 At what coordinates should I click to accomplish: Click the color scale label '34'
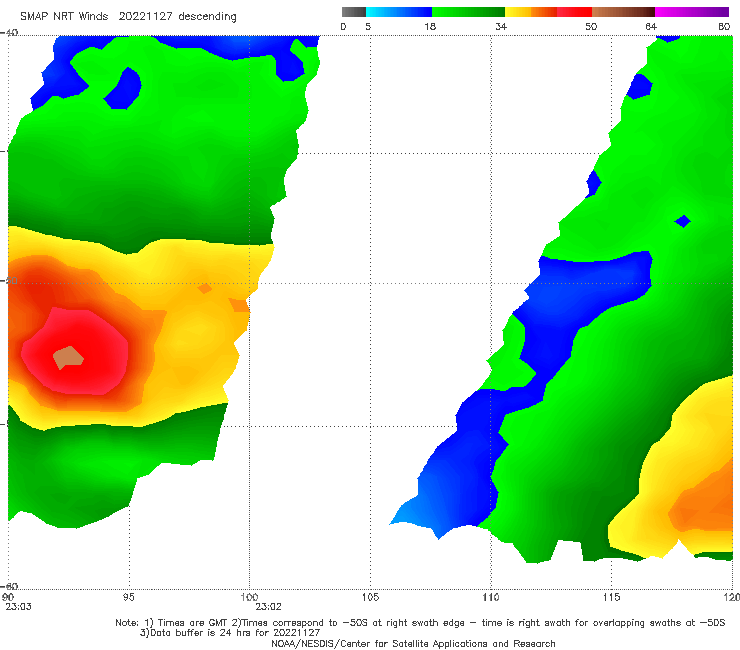click(501, 27)
